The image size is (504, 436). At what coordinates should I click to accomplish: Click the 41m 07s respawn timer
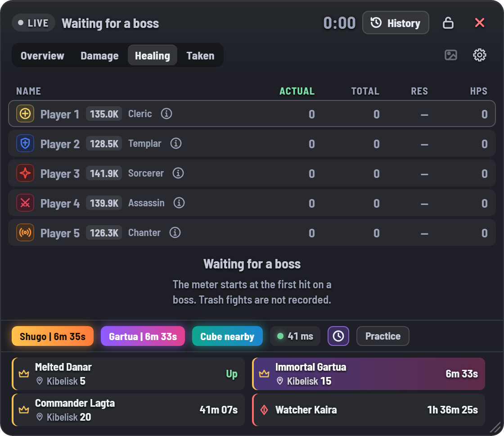click(x=219, y=409)
